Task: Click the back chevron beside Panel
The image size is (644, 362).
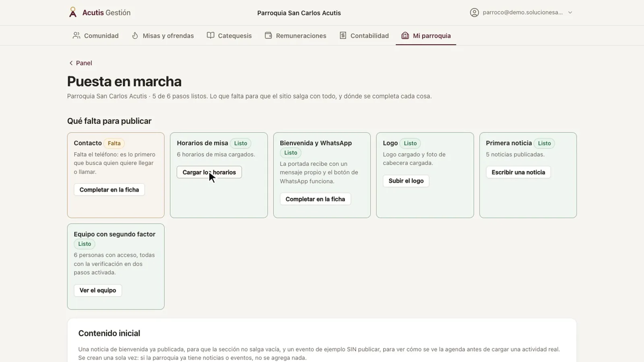Action: tap(71, 63)
